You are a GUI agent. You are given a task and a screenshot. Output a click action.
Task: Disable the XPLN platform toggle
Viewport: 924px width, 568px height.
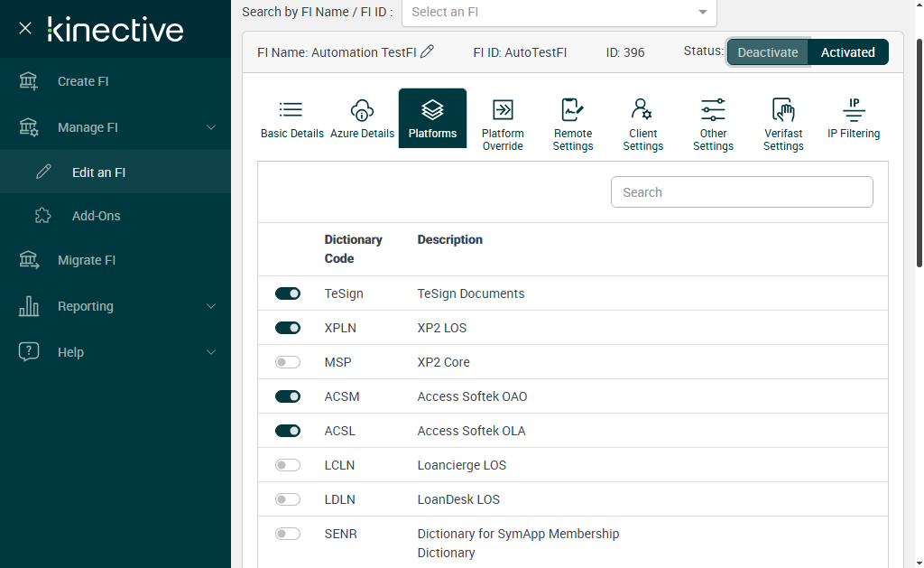click(288, 328)
